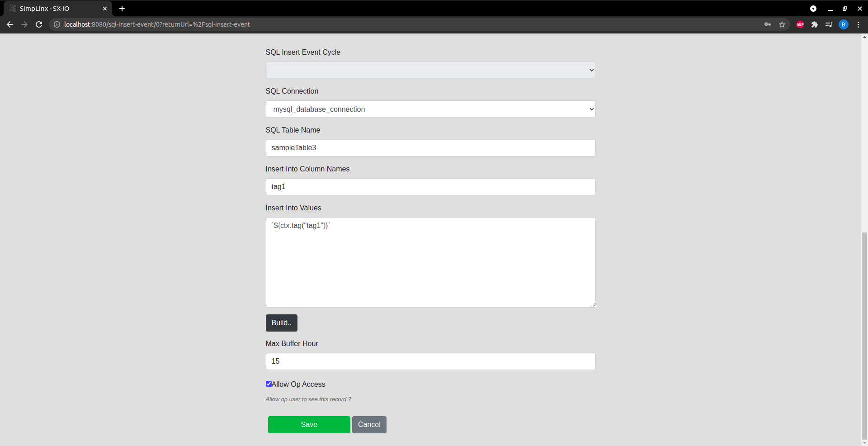Click the 'SQL Insert Event Cycle' label

coord(303,52)
